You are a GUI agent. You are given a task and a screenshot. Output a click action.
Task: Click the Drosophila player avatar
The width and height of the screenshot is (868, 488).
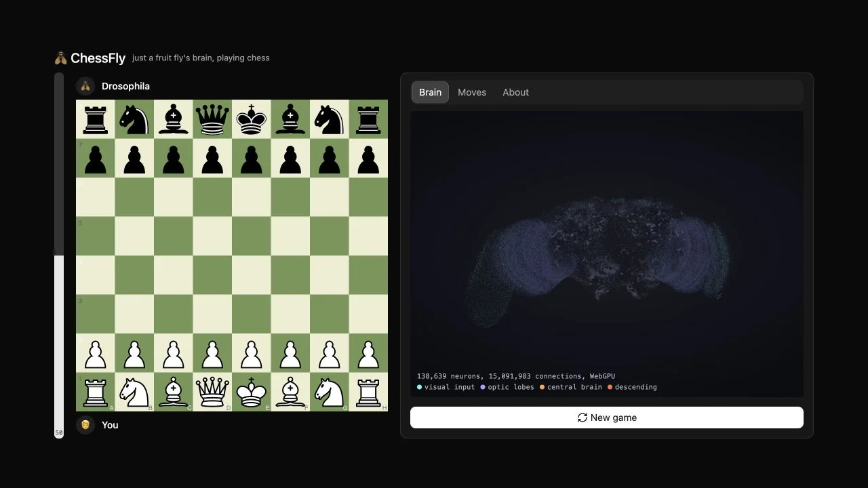pyautogui.click(x=85, y=86)
